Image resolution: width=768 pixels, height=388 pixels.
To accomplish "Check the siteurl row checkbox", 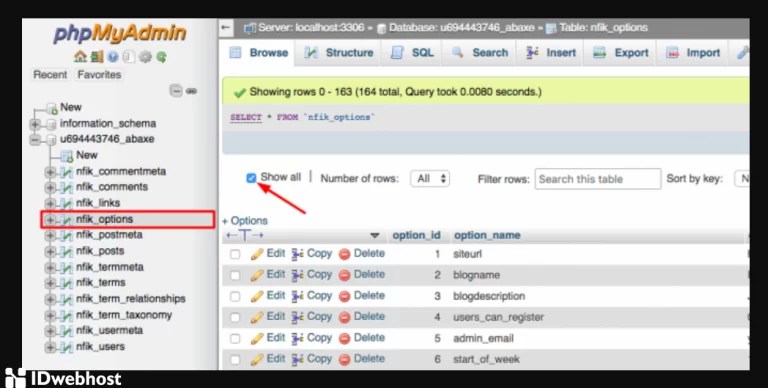I will tap(235, 254).
